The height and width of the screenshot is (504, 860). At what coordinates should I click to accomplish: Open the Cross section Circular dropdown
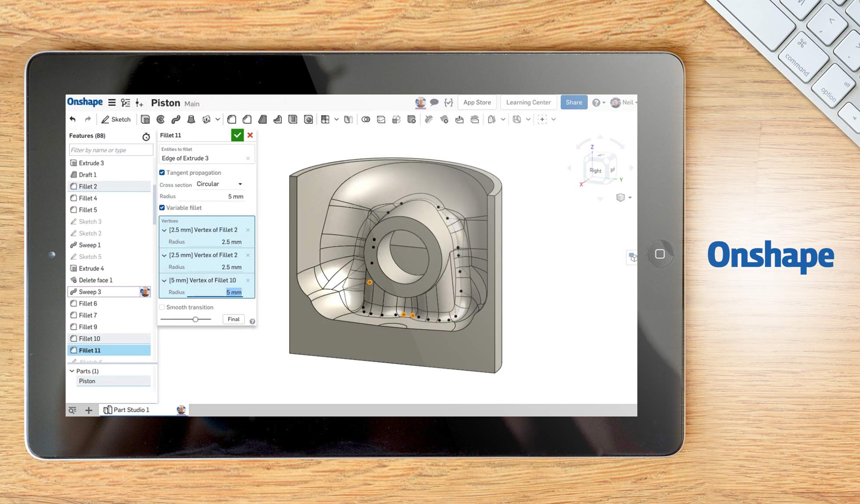tap(219, 184)
